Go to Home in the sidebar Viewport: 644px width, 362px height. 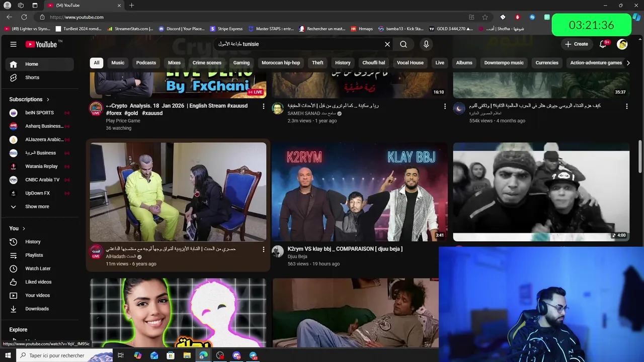(x=40, y=64)
